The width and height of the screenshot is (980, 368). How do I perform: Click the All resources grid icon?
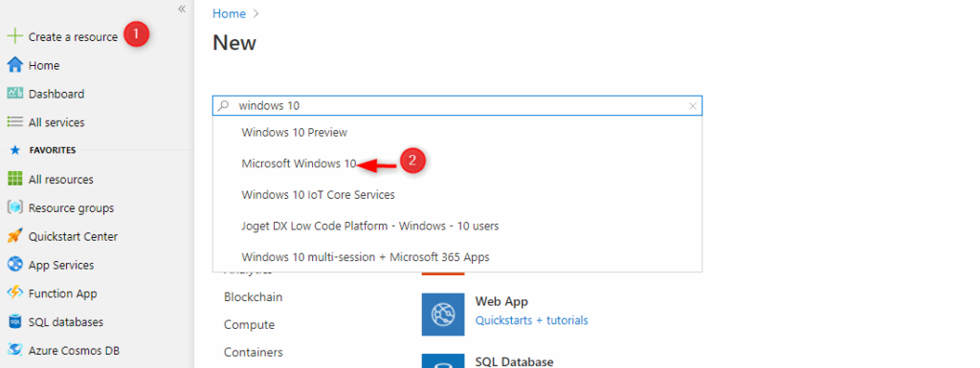pos(14,179)
